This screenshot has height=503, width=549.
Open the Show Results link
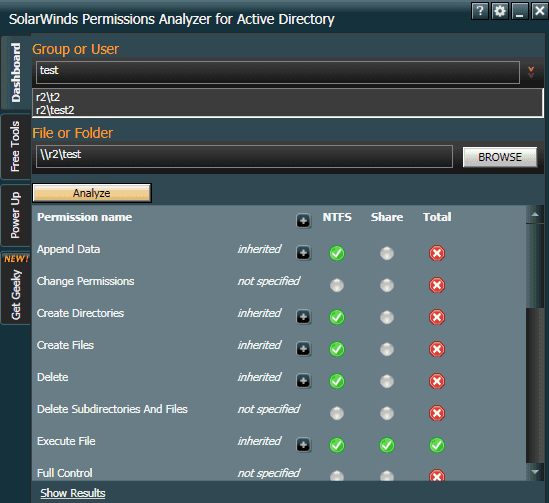pyautogui.click(x=73, y=493)
